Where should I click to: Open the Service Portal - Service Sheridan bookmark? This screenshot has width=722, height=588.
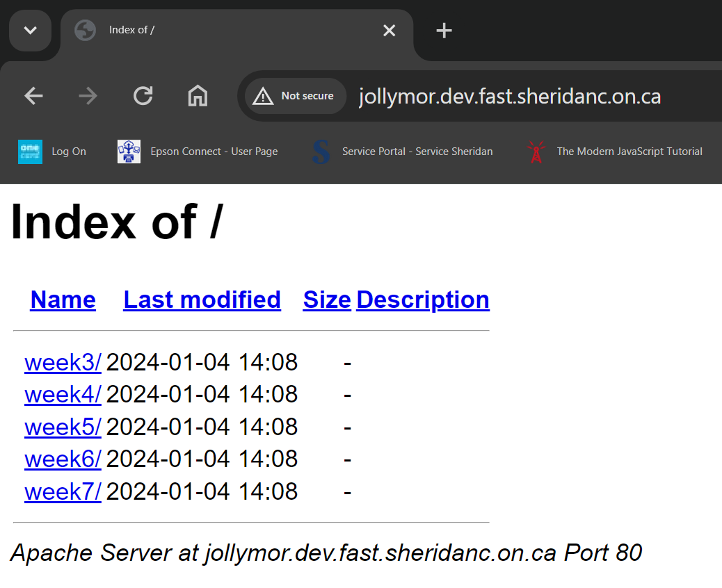[402, 152]
